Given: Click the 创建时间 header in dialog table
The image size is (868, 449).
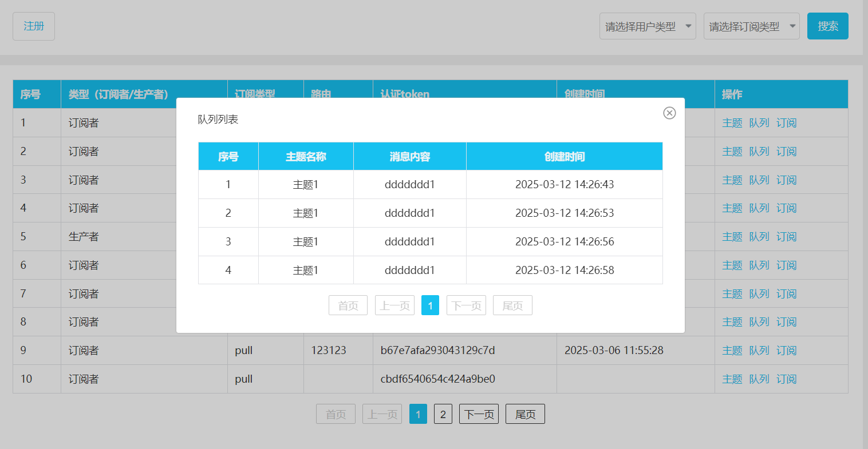Looking at the screenshot, I should tap(564, 157).
